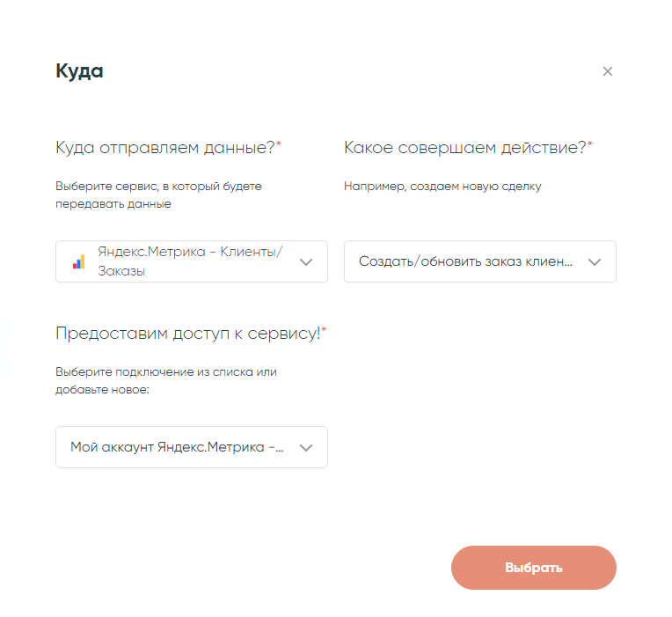Viewport: 672px width, 617px height.
Task: Click the heading Куда отправляем данные?
Action: (165, 147)
